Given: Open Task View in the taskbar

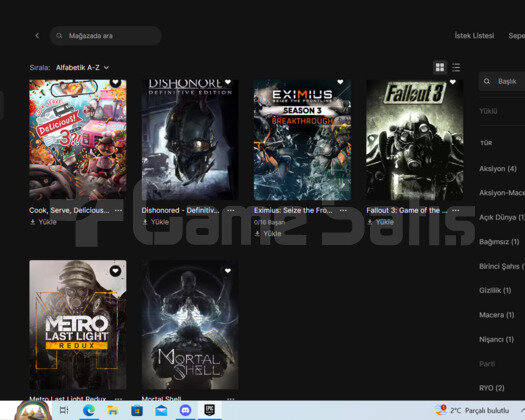Looking at the screenshot, I should 64,410.
